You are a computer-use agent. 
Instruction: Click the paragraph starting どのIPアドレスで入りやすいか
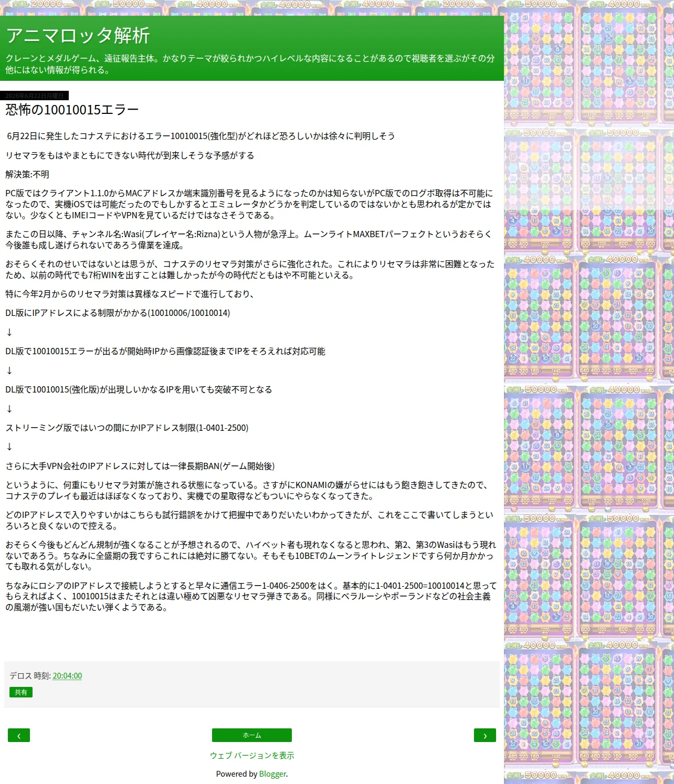[x=249, y=520]
